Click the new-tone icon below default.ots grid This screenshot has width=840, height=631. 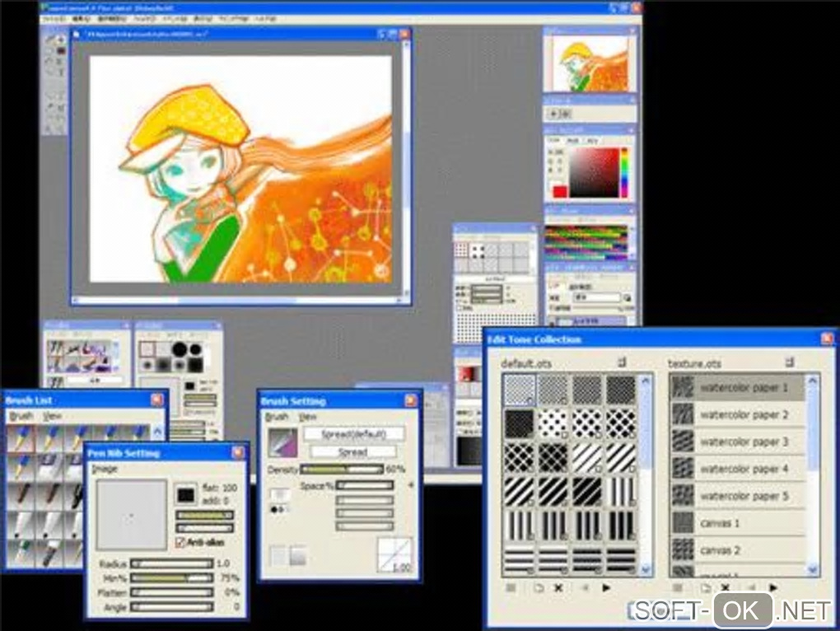click(x=538, y=587)
